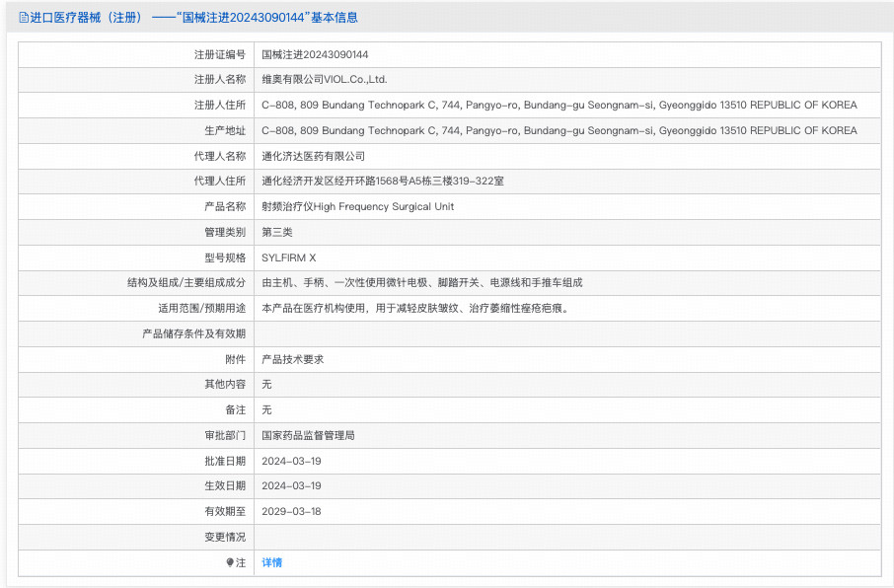Open the 详情 link in the 注 row
The image size is (894, 588).
[270, 562]
